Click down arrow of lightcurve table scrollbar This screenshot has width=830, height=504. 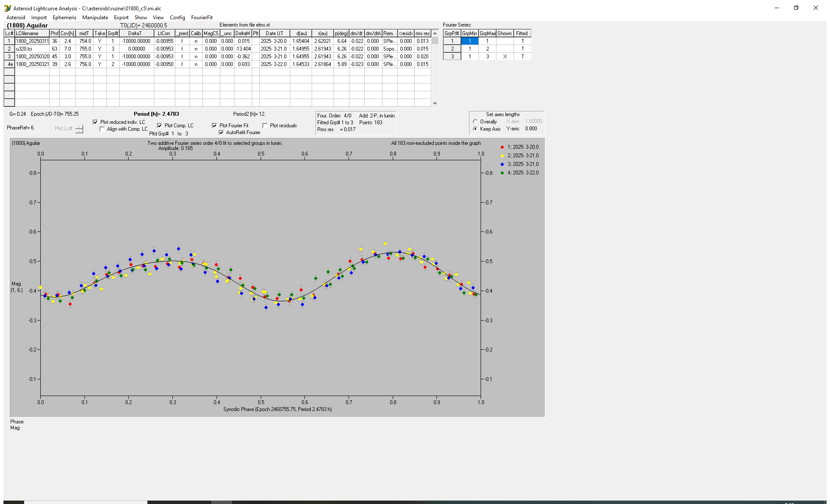pos(435,103)
